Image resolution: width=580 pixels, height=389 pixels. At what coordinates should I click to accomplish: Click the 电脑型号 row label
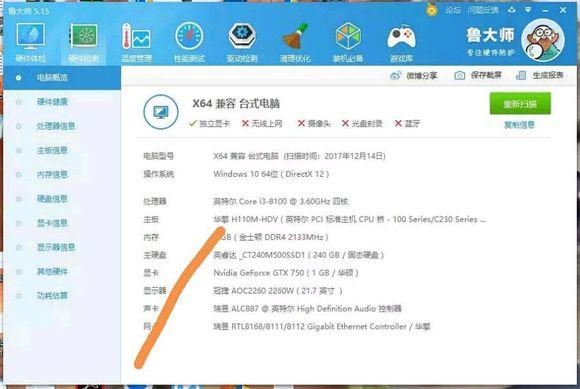coord(159,156)
